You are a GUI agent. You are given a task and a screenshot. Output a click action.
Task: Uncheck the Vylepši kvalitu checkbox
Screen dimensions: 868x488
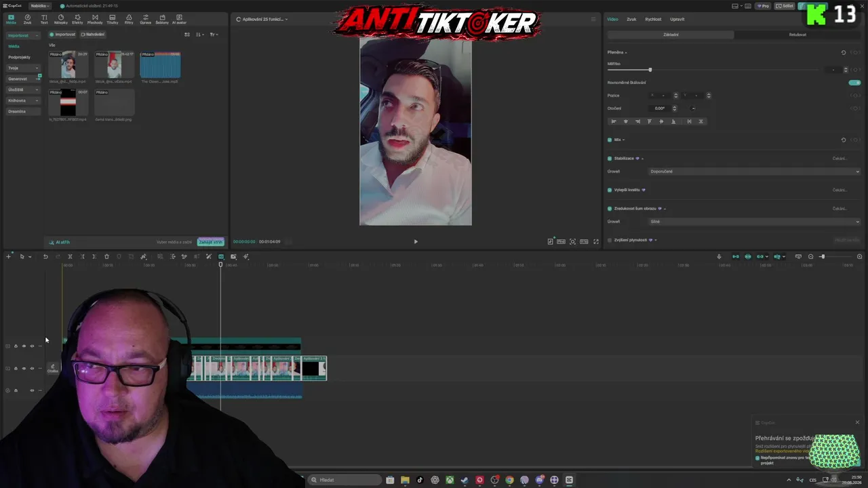pyautogui.click(x=610, y=190)
